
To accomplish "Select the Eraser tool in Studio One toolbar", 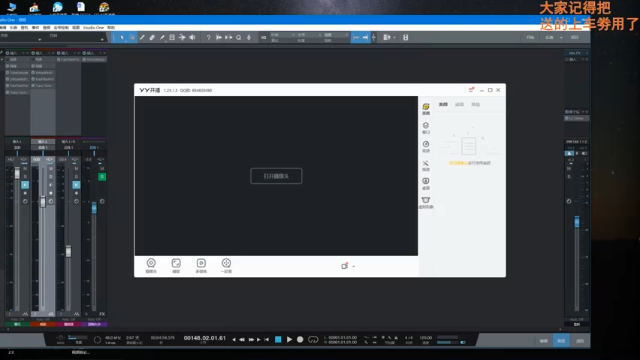I will 152,38.
